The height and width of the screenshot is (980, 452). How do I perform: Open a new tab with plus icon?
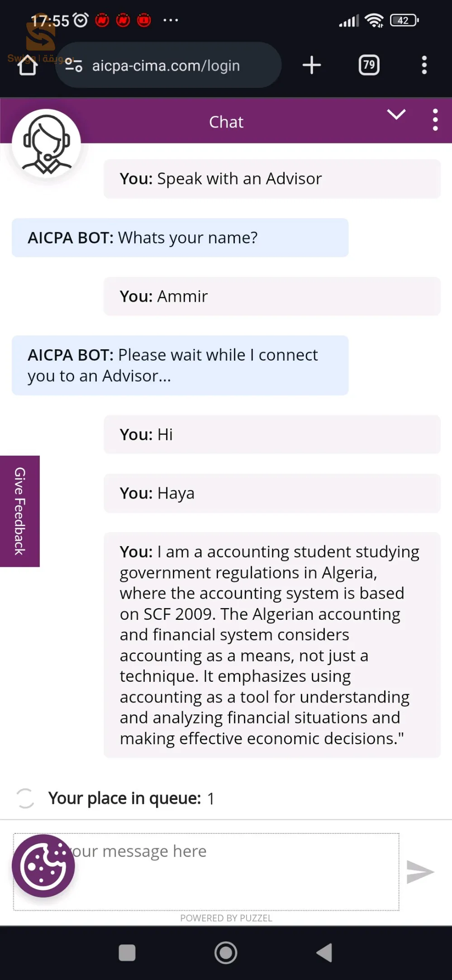point(312,65)
